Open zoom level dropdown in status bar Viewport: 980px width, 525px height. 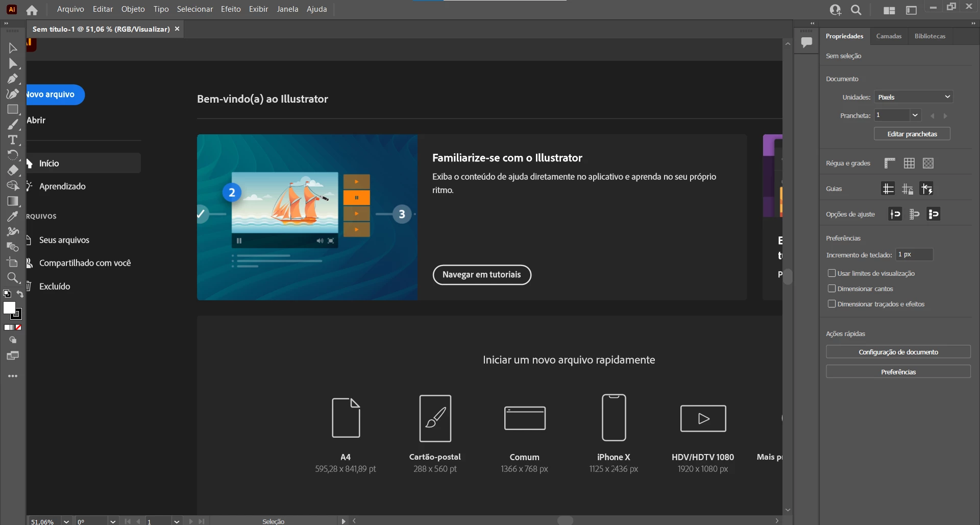[x=66, y=521]
